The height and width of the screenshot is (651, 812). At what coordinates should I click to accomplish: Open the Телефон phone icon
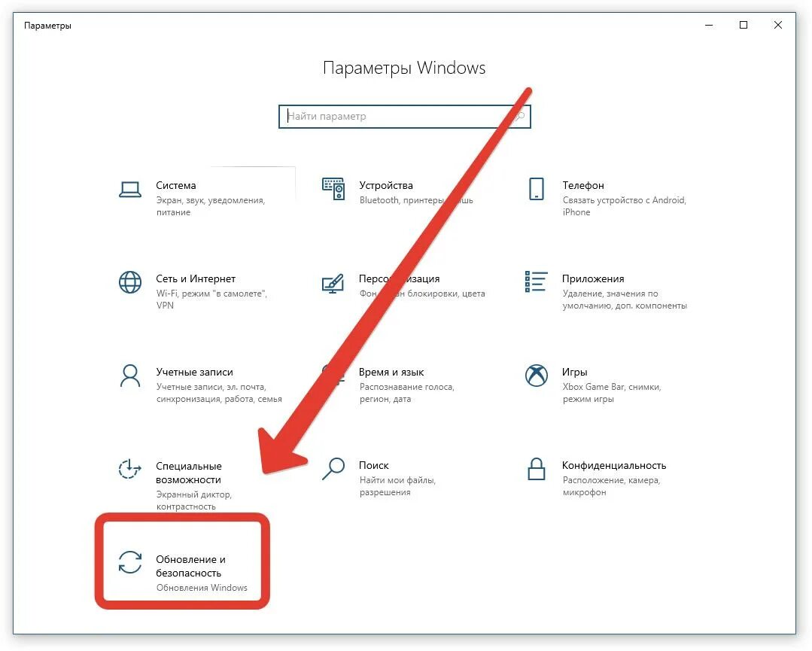pos(537,189)
